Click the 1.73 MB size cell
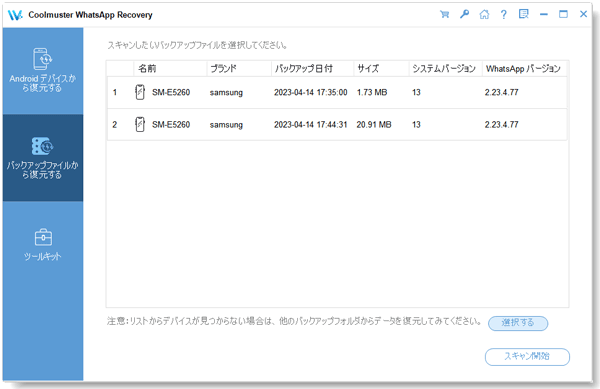 click(372, 92)
